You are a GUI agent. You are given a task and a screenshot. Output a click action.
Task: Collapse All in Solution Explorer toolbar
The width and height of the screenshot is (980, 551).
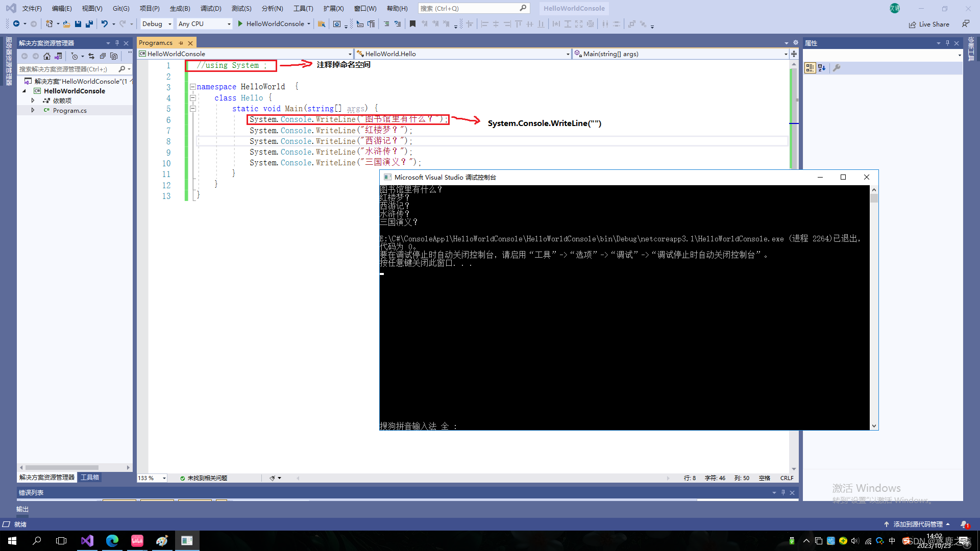[x=103, y=56]
